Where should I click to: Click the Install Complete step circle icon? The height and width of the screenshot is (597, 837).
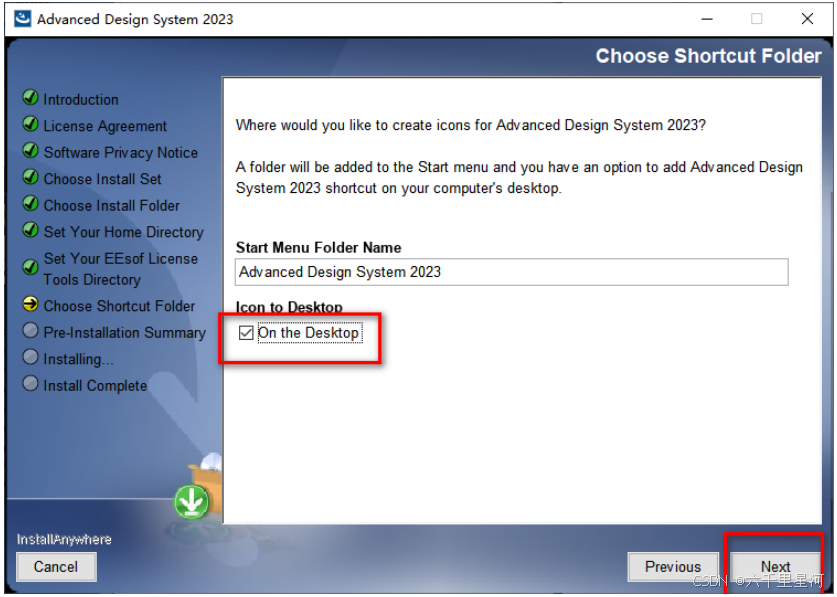pos(31,385)
